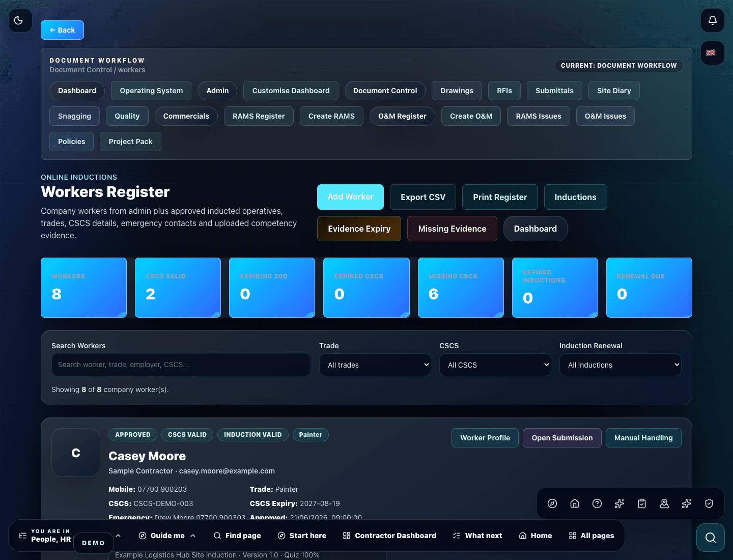Go back with the Back button
Screen dimensions: 733x560
point(62,30)
